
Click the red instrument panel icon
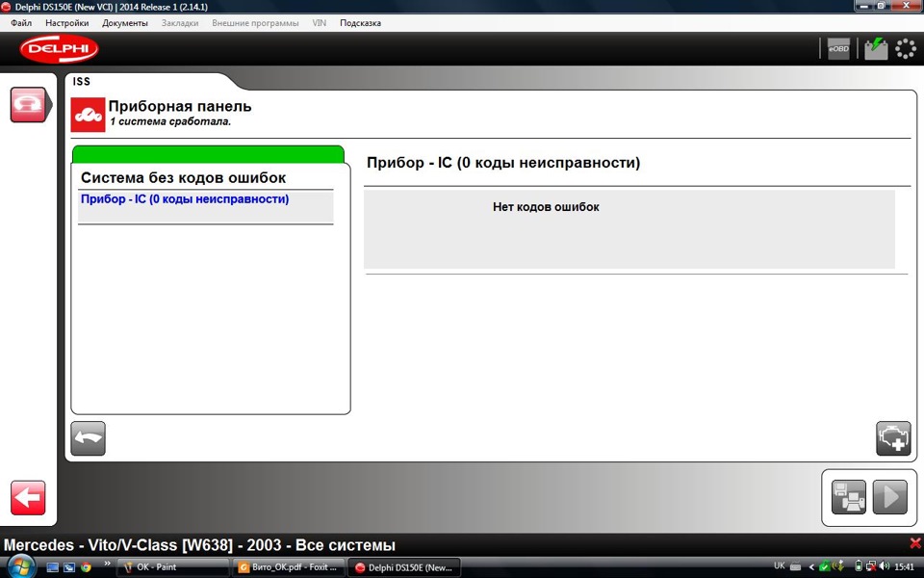coord(88,115)
